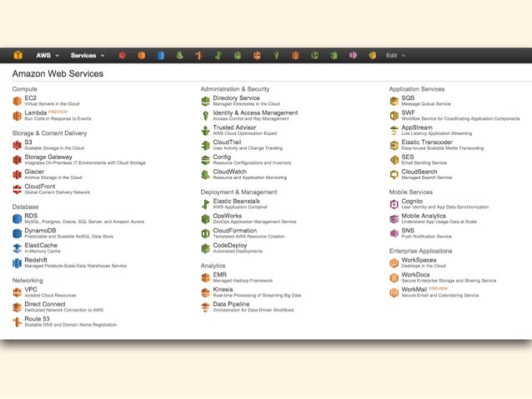Click the 'Amazon Web Services' page title
The width and height of the screenshot is (532, 399).
coord(58,73)
